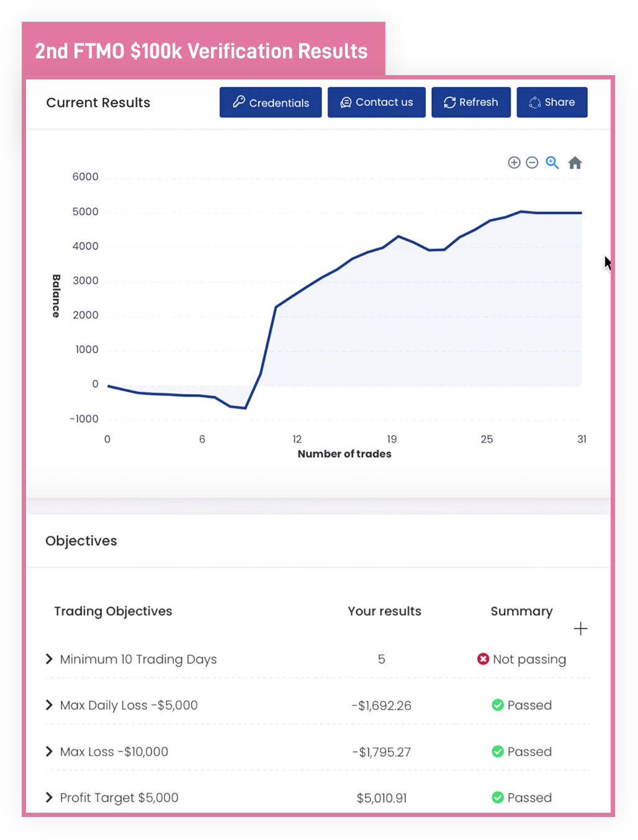Screen dimensions: 638x840
Task: Click the red Not passing cross icon
Action: pos(483,659)
